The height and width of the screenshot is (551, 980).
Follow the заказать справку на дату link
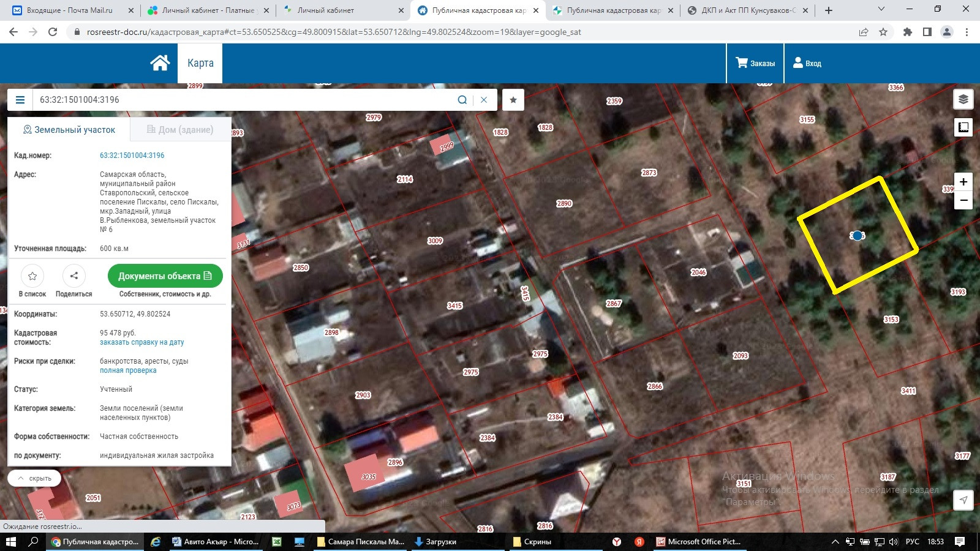pyautogui.click(x=142, y=342)
